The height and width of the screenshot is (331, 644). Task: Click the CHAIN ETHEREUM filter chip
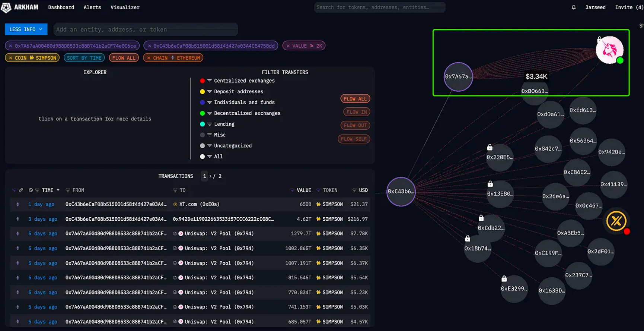point(173,58)
